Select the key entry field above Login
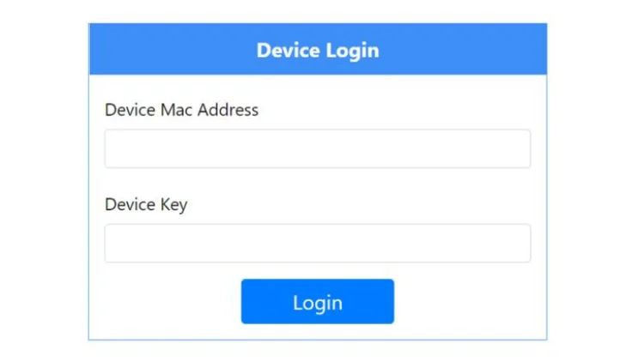 pyautogui.click(x=317, y=244)
